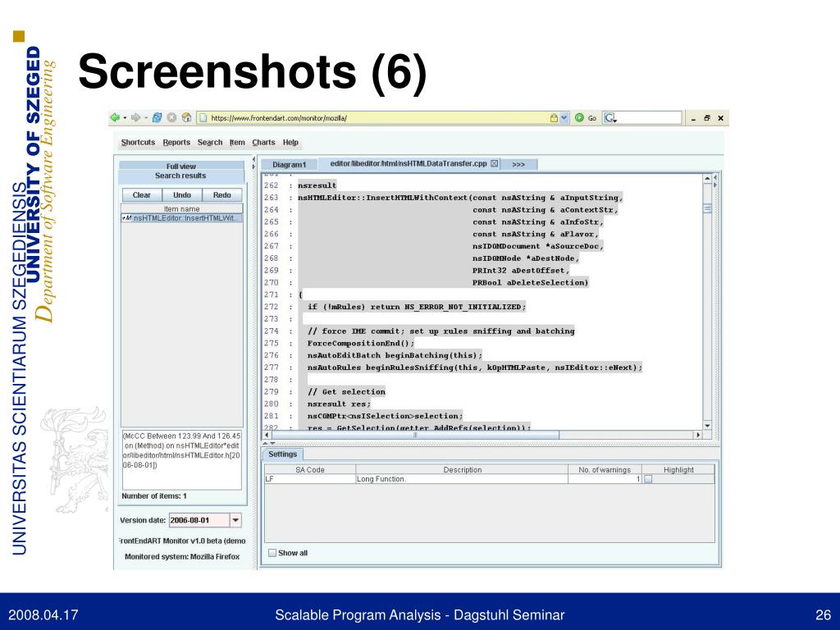Click the LF cell in SA Code column
Screen dimensions: 840x630
pos(309,479)
